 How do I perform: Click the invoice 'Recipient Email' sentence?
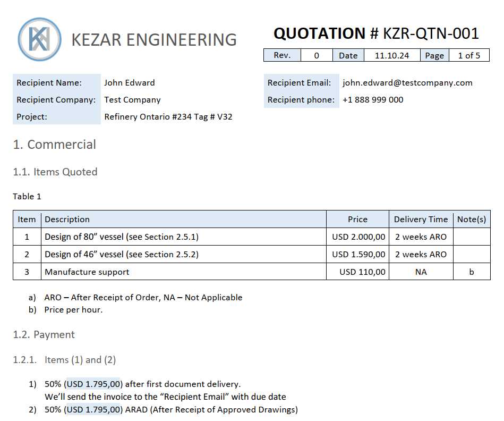(165, 397)
